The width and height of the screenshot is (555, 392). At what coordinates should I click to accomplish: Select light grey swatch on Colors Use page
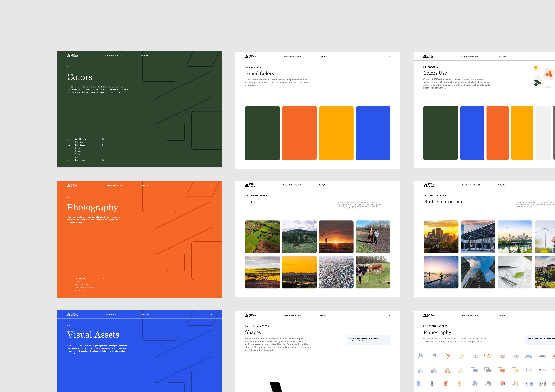click(x=543, y=133)
